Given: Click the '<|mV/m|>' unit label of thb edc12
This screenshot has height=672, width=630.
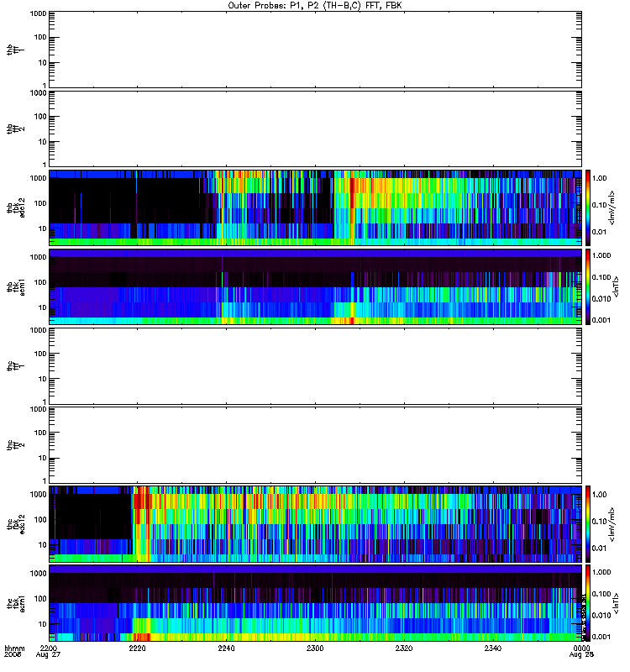Looking at the screenshot, I should point(612,207).
